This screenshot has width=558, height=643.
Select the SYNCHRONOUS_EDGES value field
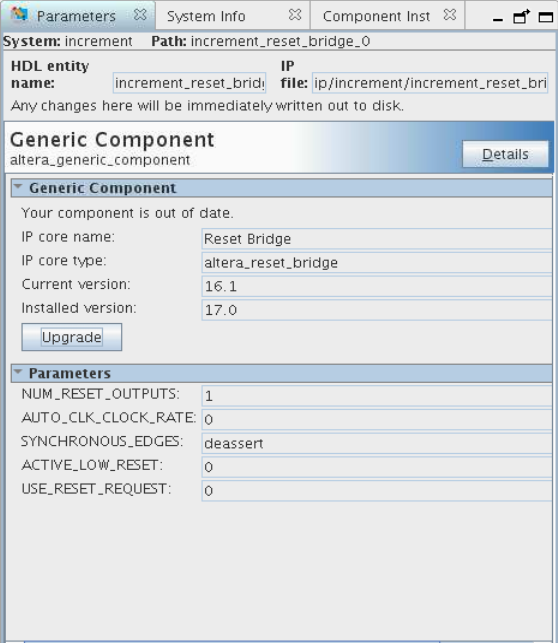pos(376,443)
